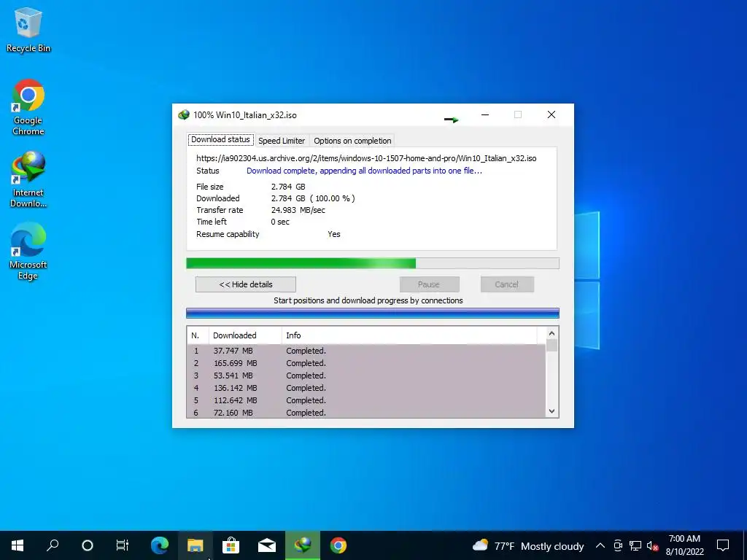Switch to Internet Download Manager taskbar button
747x560 pixels.
(x=303, y=545)
